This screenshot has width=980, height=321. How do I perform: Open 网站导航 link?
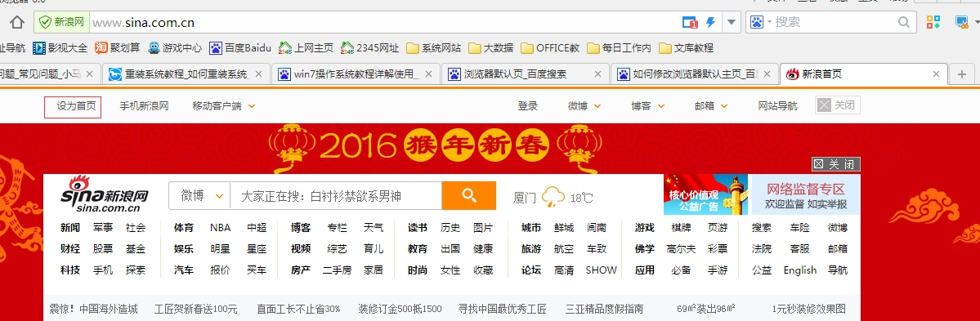(777, 106)
